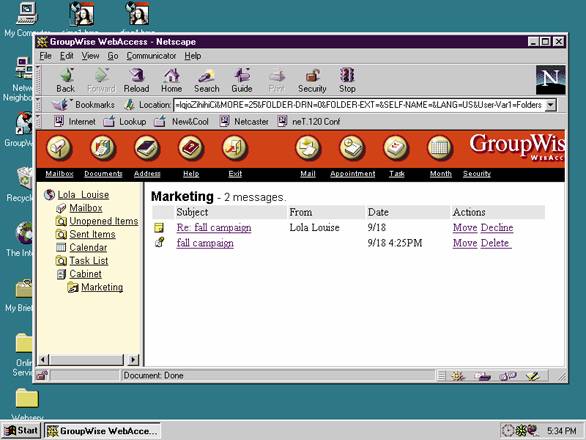Click Netscape Reload toolbar button

tap(136, 80)
